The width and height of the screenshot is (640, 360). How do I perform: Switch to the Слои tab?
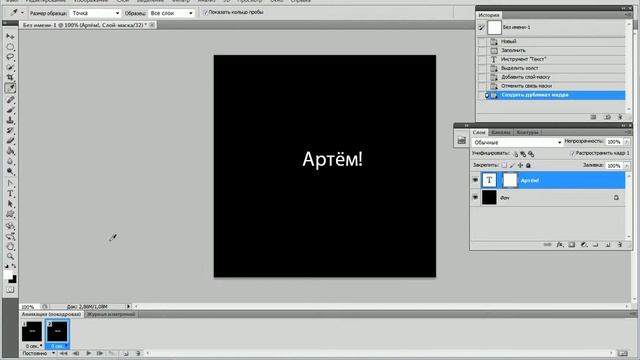tap(479, 132)
